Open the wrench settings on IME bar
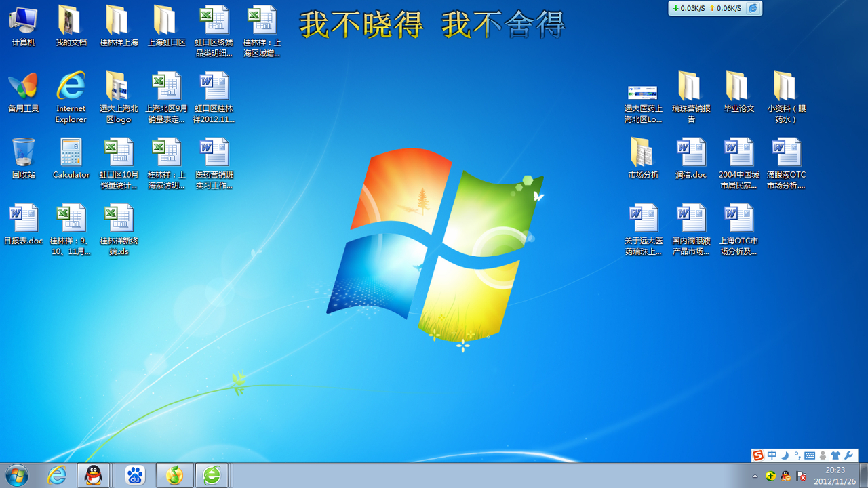Image resolution: width=868 pixels, height=488 pixels. tap(848, 455)
